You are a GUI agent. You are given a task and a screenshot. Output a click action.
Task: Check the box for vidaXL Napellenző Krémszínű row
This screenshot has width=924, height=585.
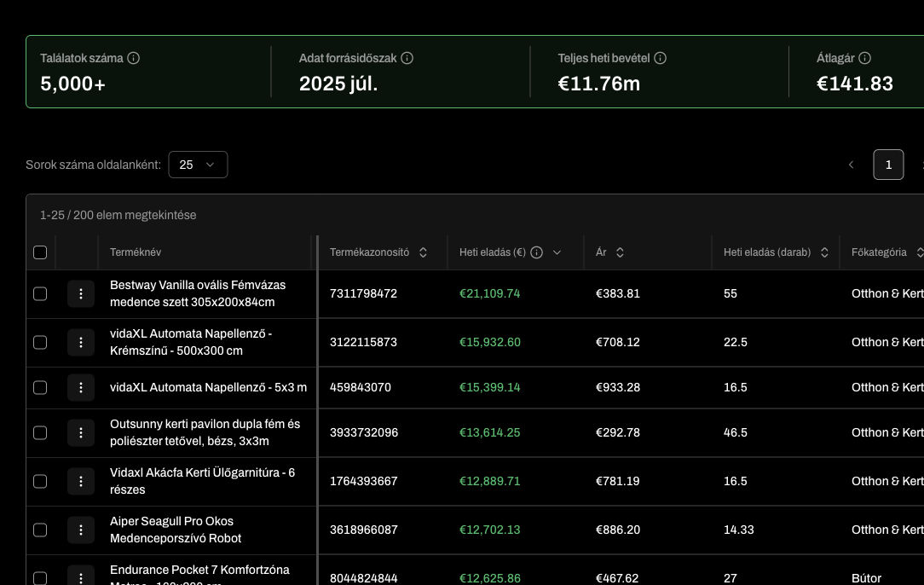(x=40, y=342)
